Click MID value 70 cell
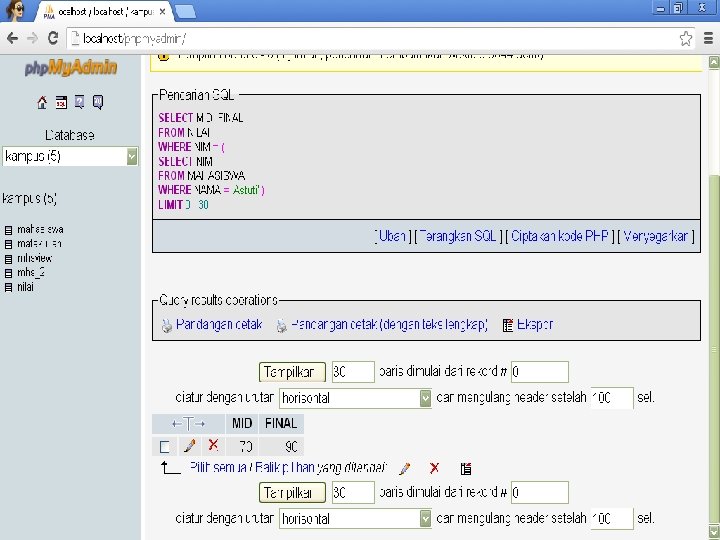This screenshot has height=540, width=720. pos(242,446)
